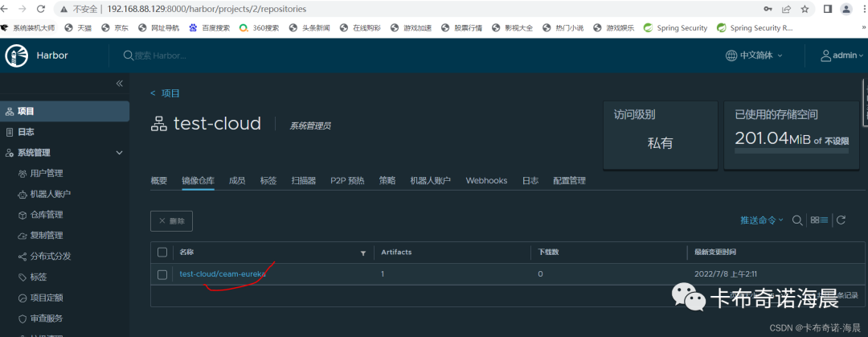Screen dimensions: 868x337
Task: Open the browser side panel icon
Action: click(828, 9)
